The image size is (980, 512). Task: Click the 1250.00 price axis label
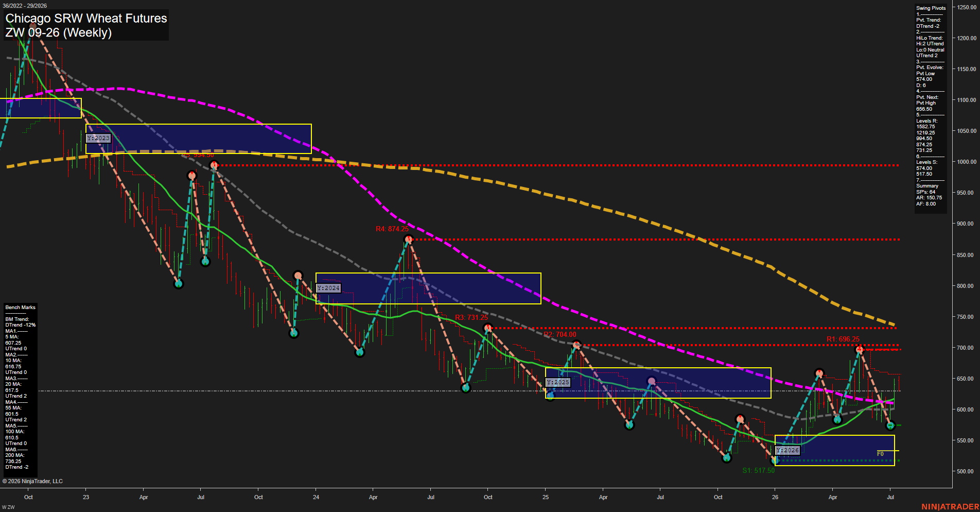(967, 7)
